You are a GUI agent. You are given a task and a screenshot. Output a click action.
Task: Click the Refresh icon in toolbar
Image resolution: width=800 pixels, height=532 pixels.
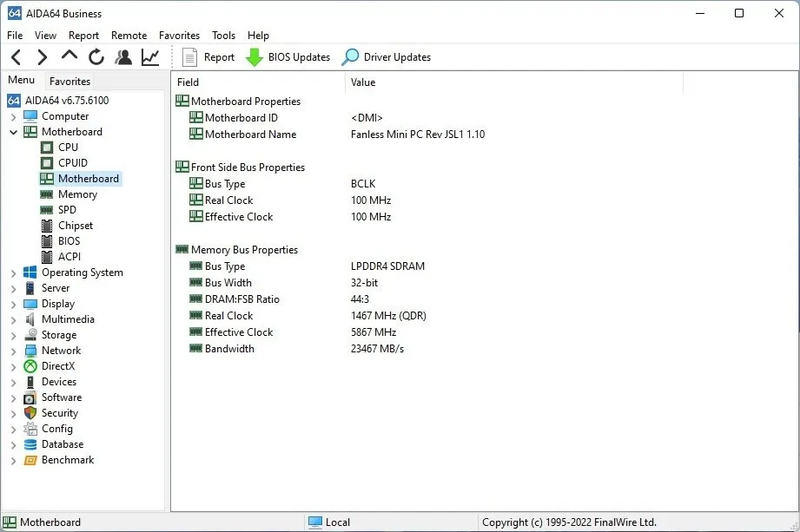click(96, 57)
